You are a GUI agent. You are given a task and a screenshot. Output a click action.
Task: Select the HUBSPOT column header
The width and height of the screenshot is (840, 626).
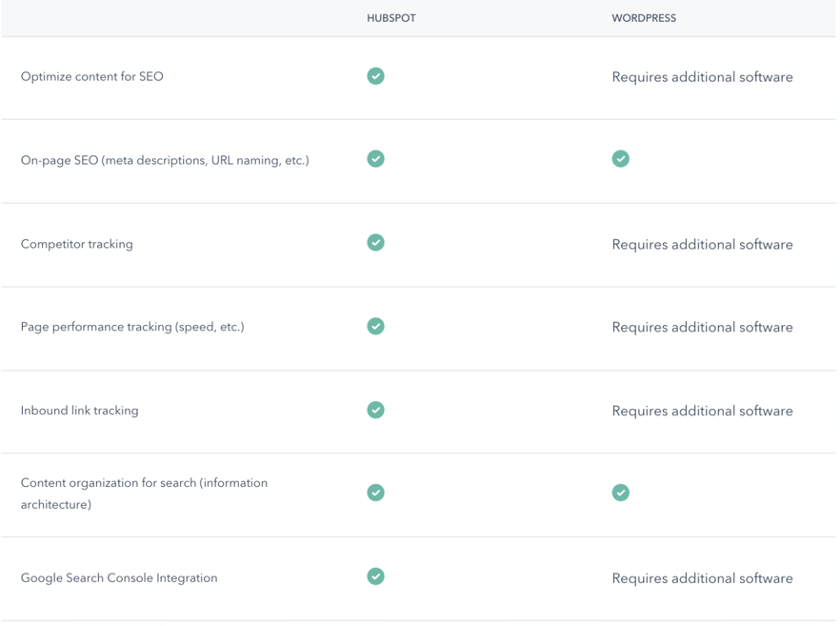coord(391,18)
